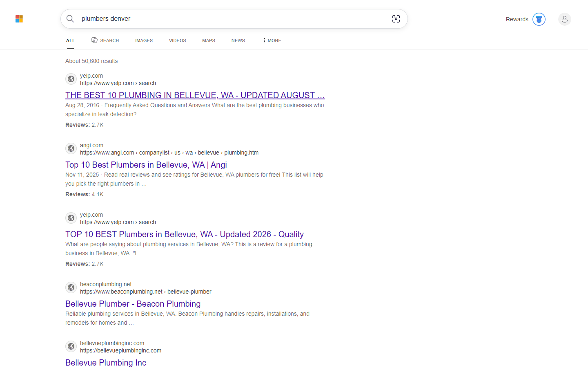Switch to the VIDEOS tab

tap(178, 40)
